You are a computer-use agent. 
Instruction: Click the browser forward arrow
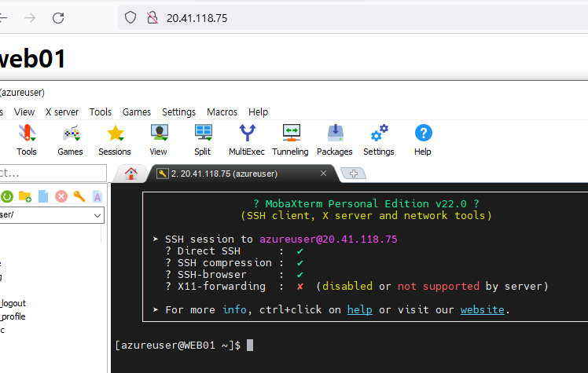30,17
